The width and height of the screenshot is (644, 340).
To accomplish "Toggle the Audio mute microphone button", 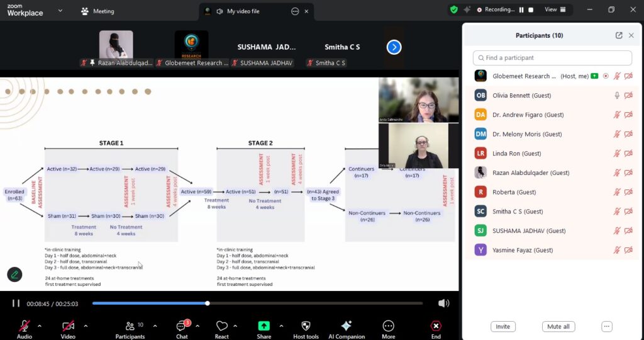I will click(24, 326).
